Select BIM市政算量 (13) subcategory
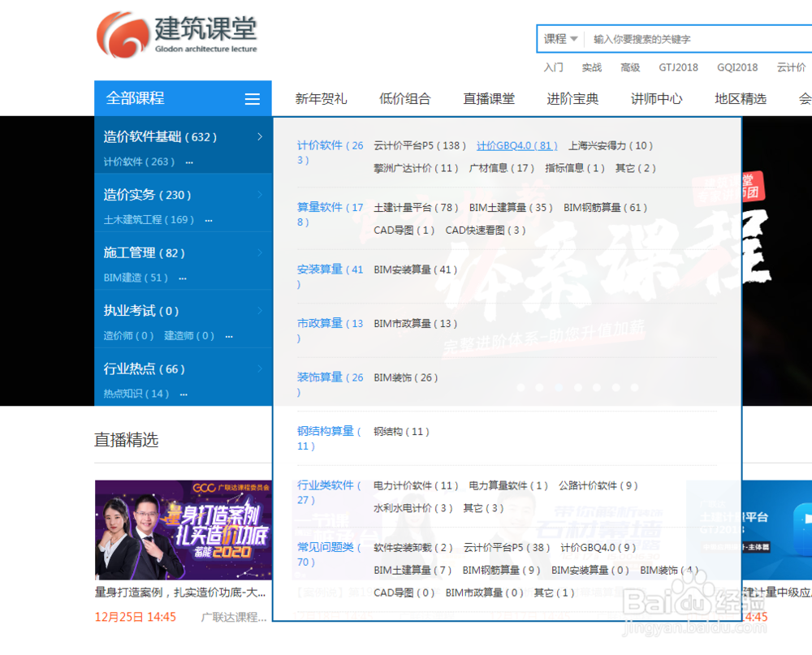Screen dimensions: 812x655 [415, 324]
